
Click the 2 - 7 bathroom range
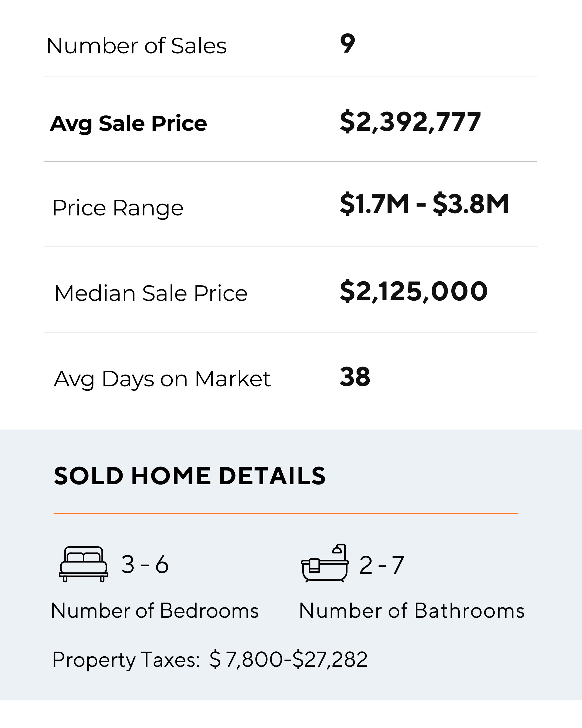[382, 565]
